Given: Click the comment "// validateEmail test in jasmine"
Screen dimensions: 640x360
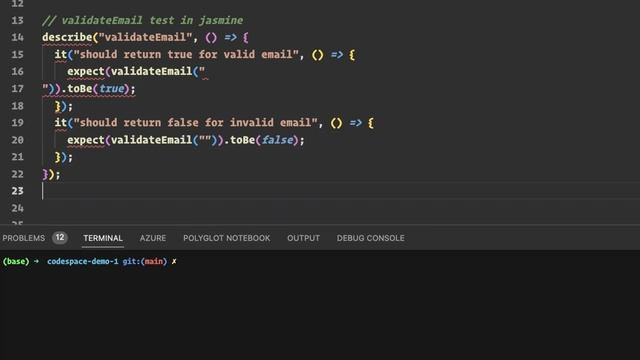Looking at the screenshot, I should click(142, 20).
